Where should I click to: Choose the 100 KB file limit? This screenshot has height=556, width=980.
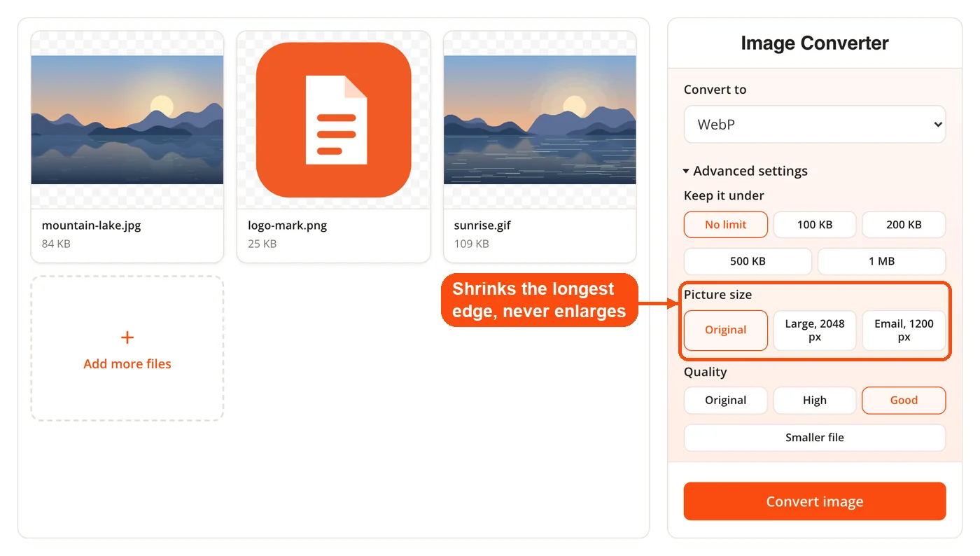[x=815, y=225]
